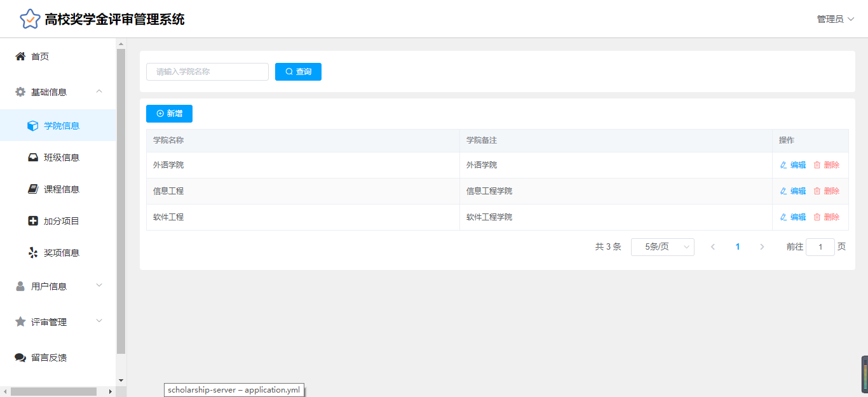The width and height of the screenshot is (868, 397).
Task: Click the inbox icon beside 班级信息
Action: click(x=33, y=158)
